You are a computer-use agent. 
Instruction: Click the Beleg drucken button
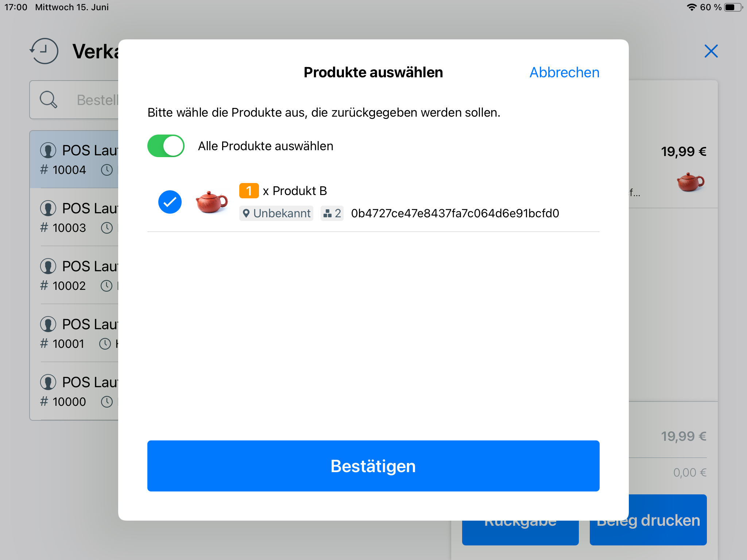pyautogui.click(x=648, y=520)
